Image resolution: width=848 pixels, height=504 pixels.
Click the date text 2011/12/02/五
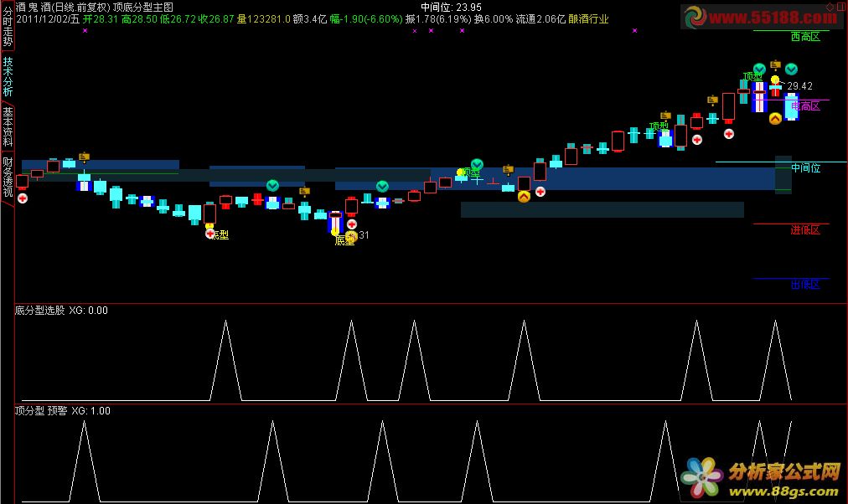point(48,19)
